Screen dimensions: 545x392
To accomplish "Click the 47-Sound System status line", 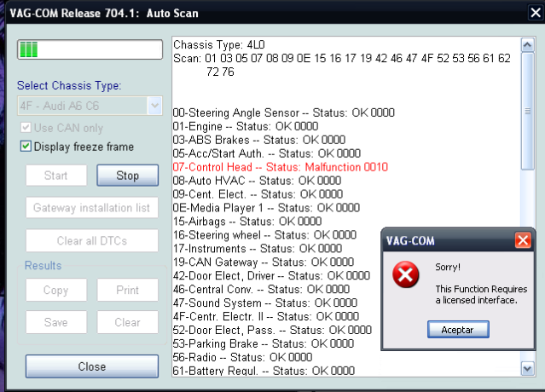I will pyautogui.click(x=265, y=303).
